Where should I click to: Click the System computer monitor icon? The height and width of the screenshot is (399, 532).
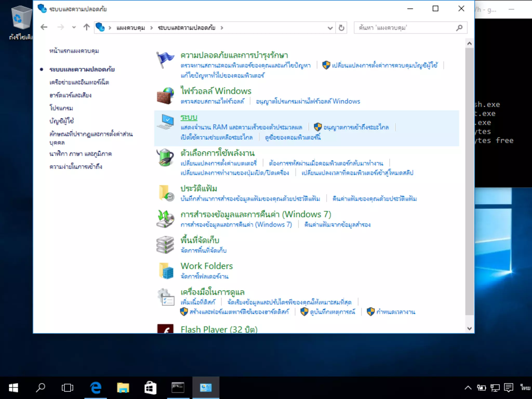tap(165, 122)
